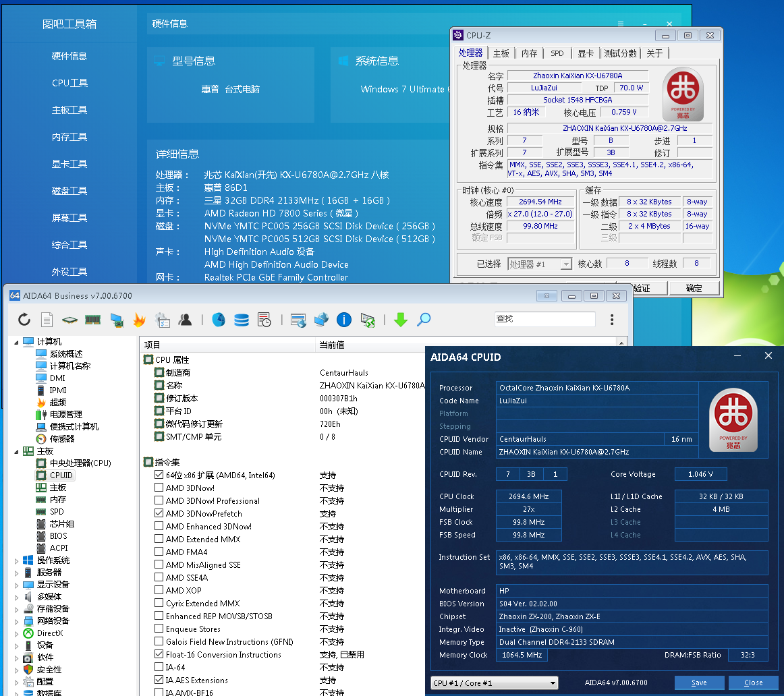Toggle the AMD FMA4 checkbox

(159, 552)
